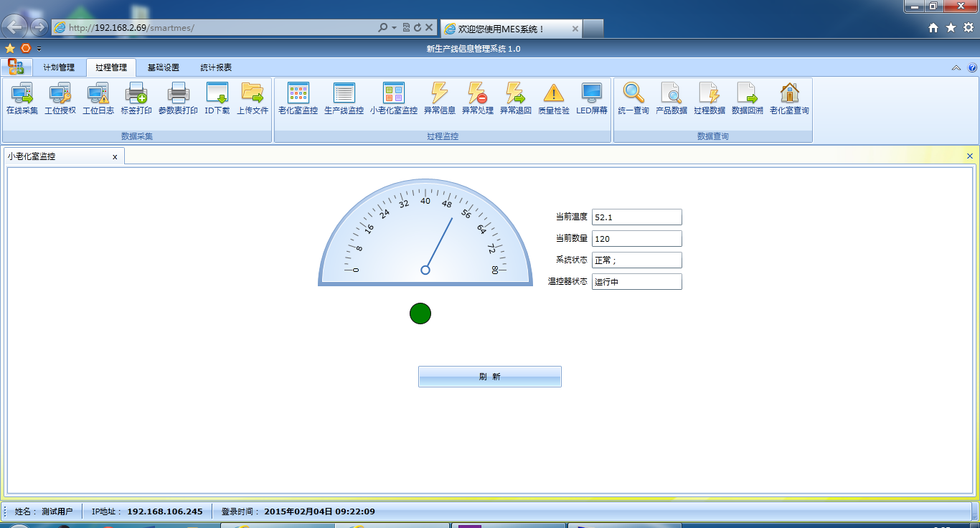
Task: Open the browser address bar search dropdown
Action: click(394, 27)
